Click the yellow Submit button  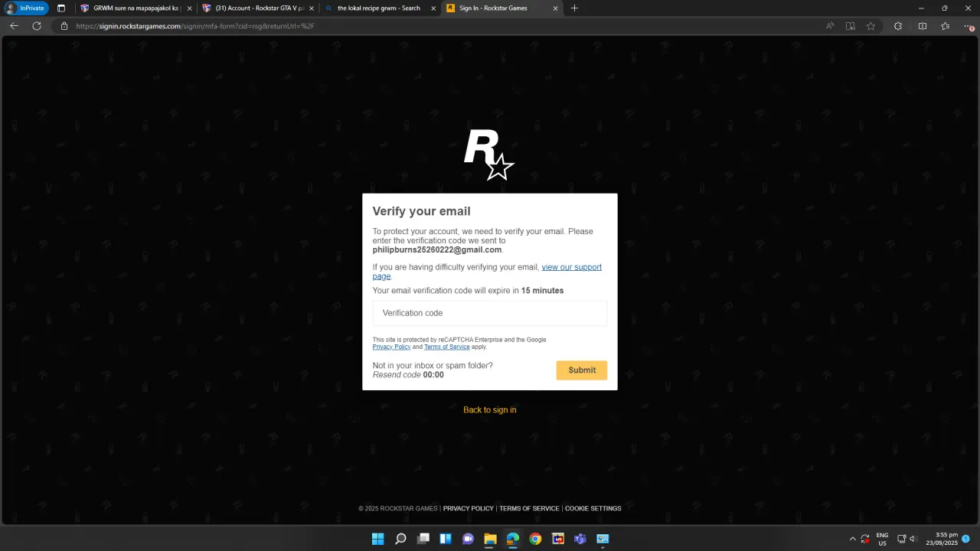click(582, 370)
